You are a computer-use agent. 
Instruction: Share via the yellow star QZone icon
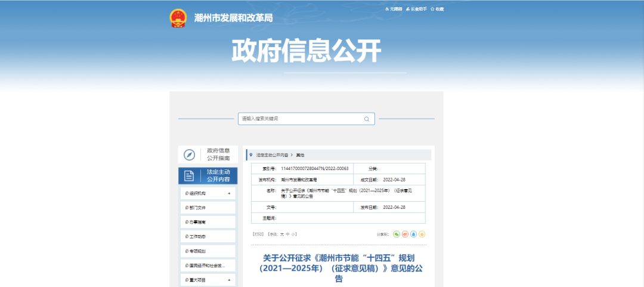tap(422, 234)
